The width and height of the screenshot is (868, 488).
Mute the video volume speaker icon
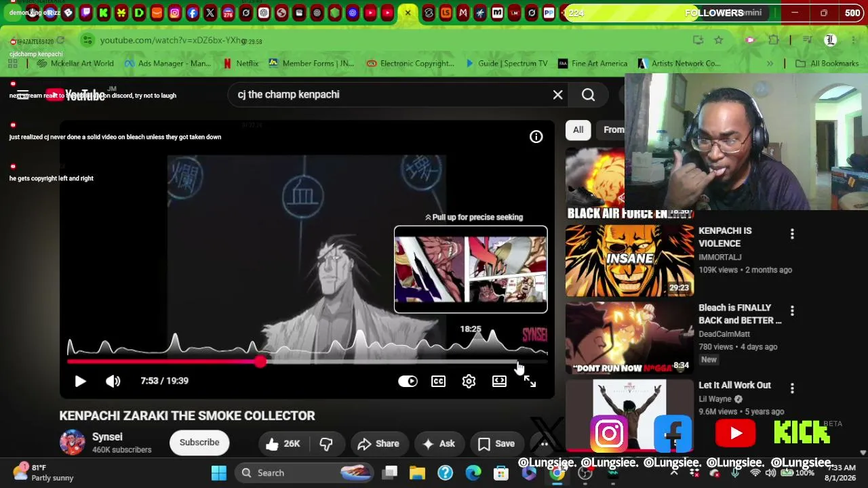113,381
